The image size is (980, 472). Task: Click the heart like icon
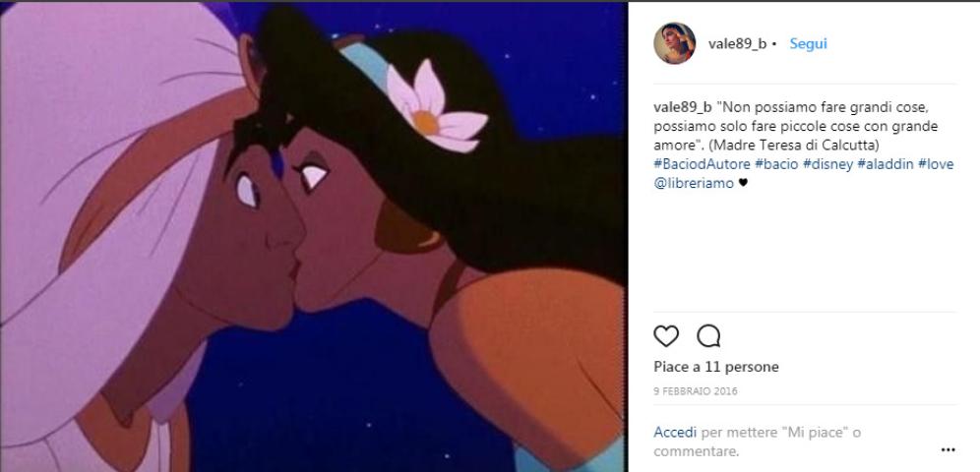(x=665, y=336)
